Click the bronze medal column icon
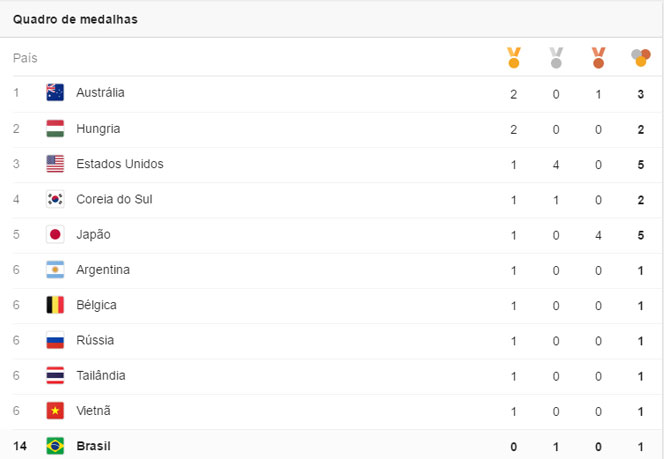This screenshot has width=664, height=459. click(598, 58)
